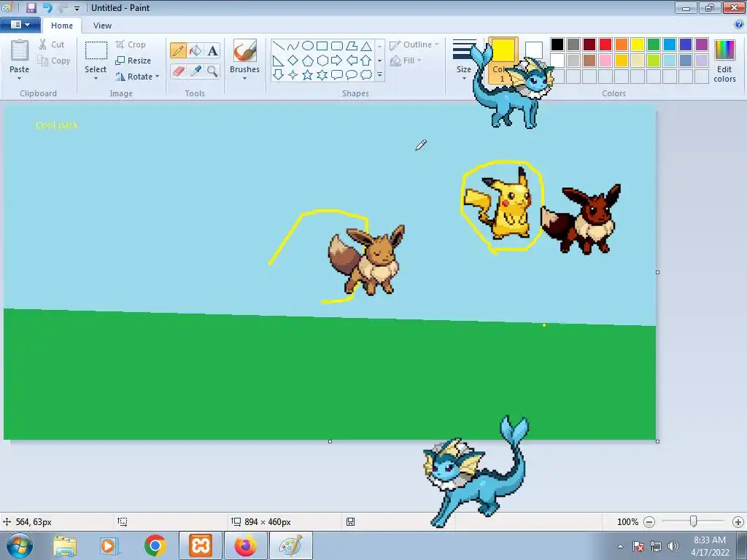Show hidden tray icons arrow
The width and height of the screenshot is (747, 560).
[x=620, y=546]
